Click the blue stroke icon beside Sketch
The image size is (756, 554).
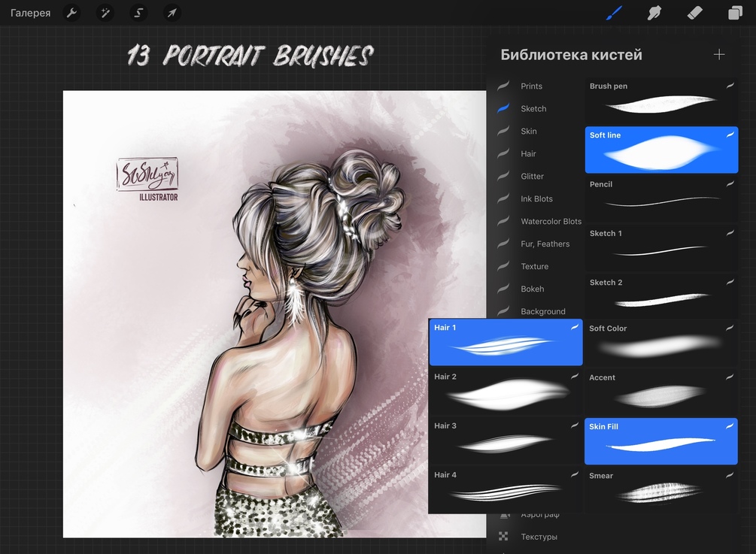tap(503, 108)
